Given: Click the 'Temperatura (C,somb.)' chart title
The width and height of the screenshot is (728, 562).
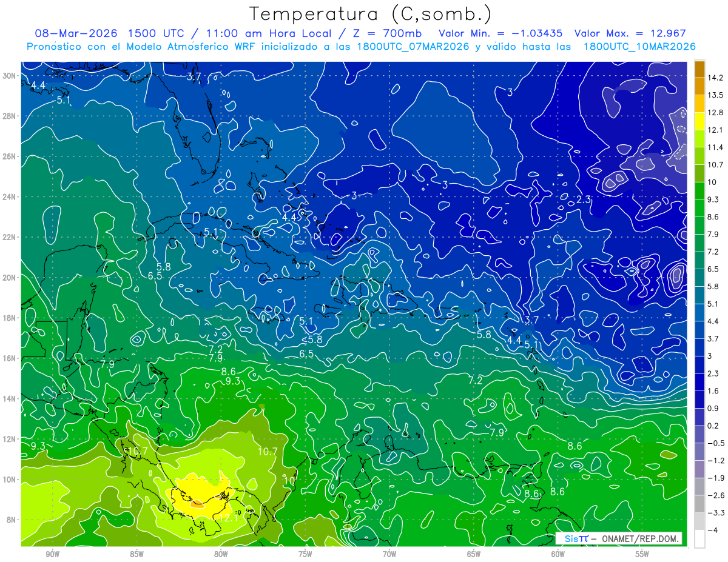Looking at the screenshot, I should point(370,14).
